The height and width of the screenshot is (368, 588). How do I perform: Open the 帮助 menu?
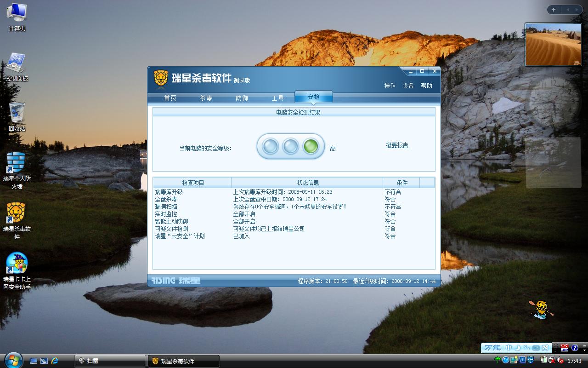(x=427, y=86)
